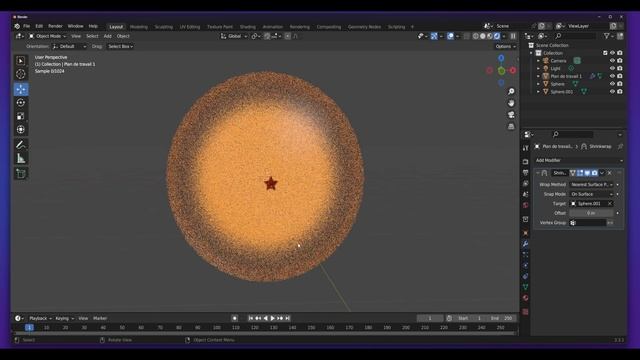Hide Sphere in the viewport via eye icon
This screenshot has width=640, height=360.
(x=612, y=84)
